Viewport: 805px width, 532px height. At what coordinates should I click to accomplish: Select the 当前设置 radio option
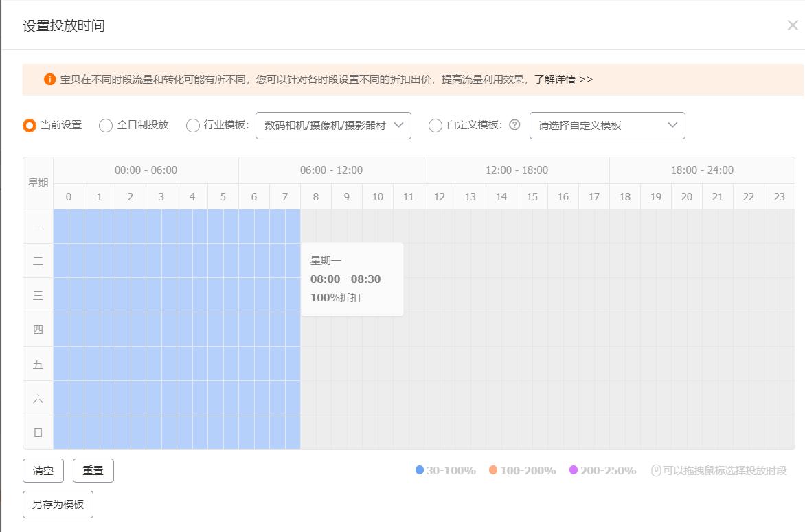click(x=29, y=126)
